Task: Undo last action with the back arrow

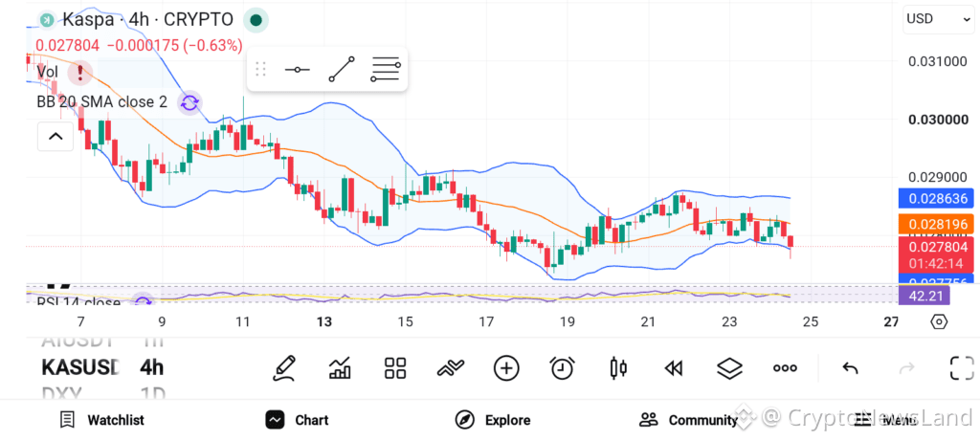Action: tap(850, 368)
